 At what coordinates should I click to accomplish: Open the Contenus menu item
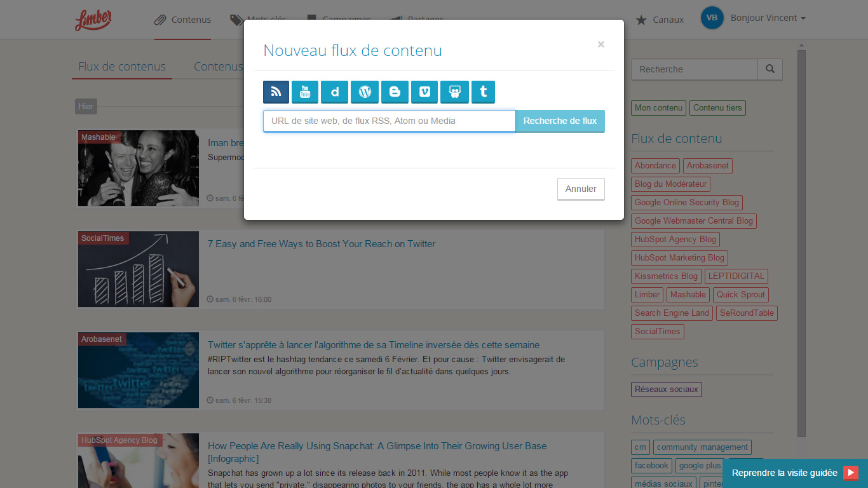click(182, 20)
